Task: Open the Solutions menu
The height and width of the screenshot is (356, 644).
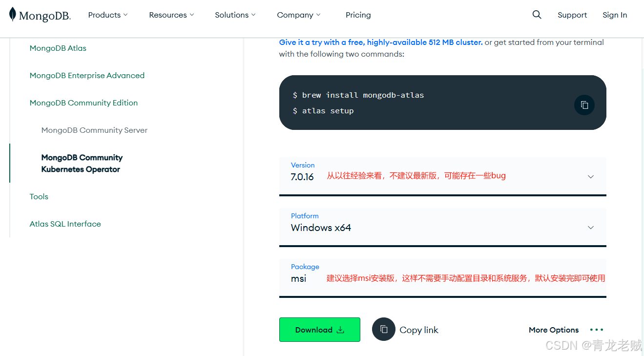Action: pos(235,15)
